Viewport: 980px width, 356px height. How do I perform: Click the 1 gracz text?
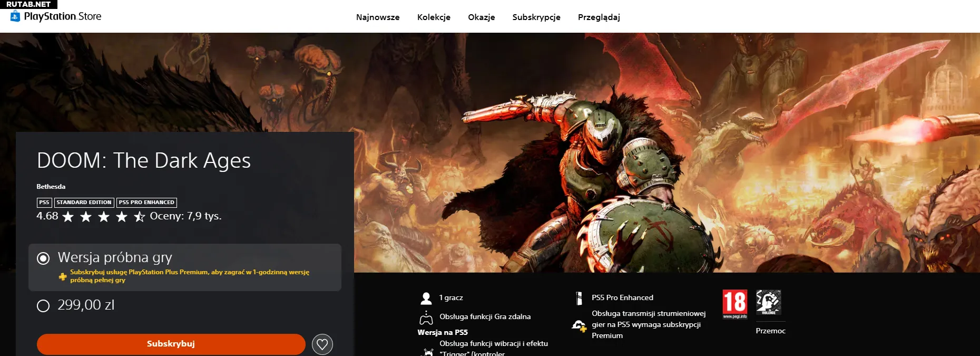451,297
